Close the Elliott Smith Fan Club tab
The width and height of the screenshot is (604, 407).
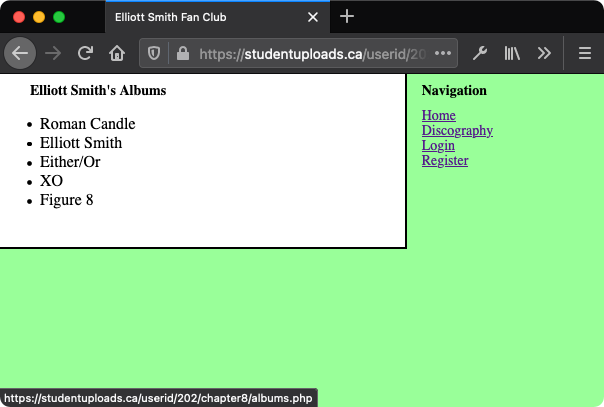(x=313, y=17)
